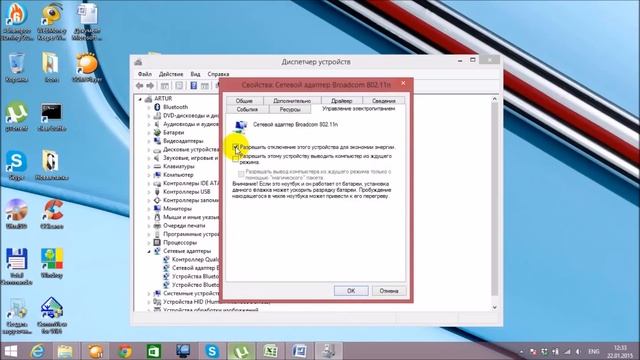Open the Вид menu
This screenshot has width=640, height=360.
(x=195, y=74)
